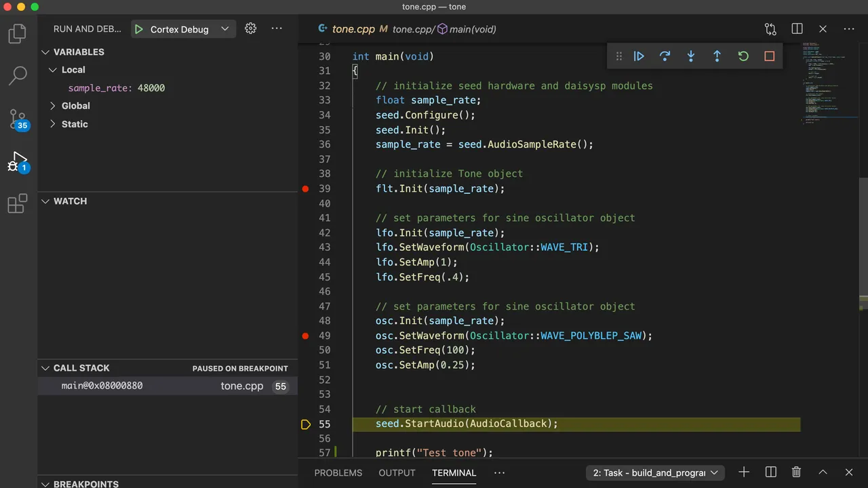Collapse the BREAKPOINTS section

point(45,483)
